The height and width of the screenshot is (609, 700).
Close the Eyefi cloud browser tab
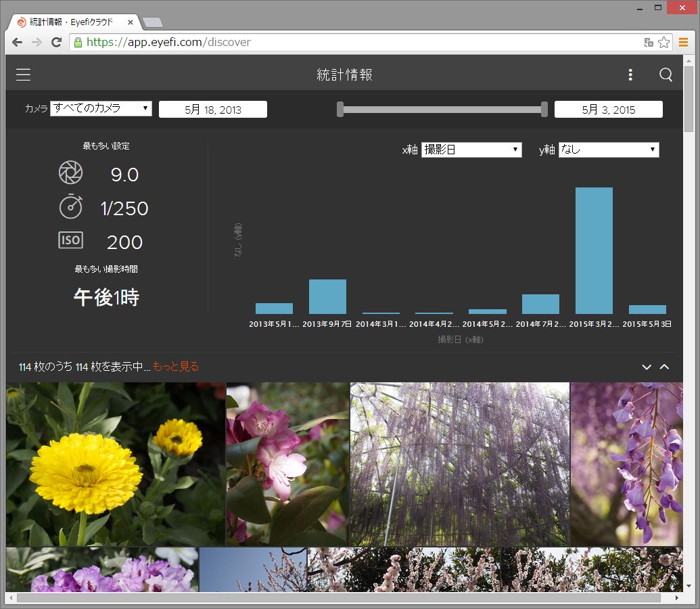(131, 22)
